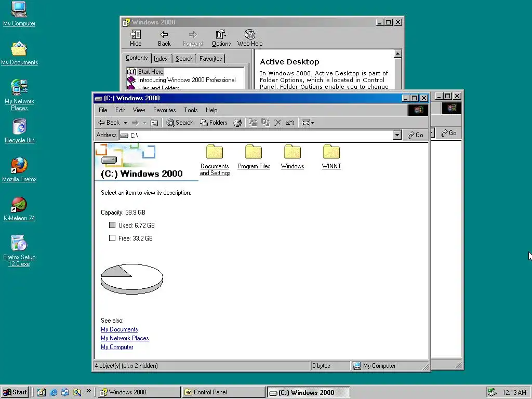The width and height of the screenshot is (532, 399).
Task: Open the File menu
Action: click(103, 110)
